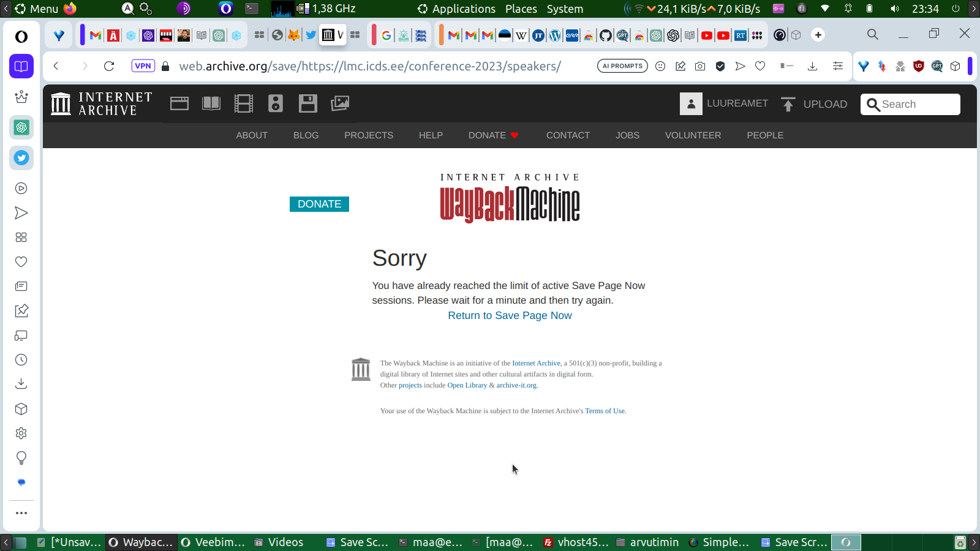Click the AI PROMPTS button
Image resolution: width=980 pixels, height=551 pixels.
[x=622, y=66]
